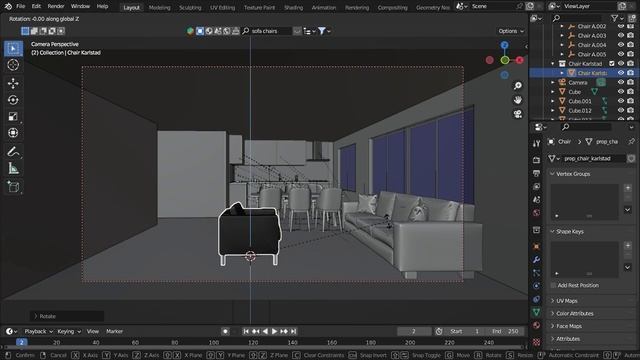Open the Render menu
640x360 pixels.
[56, 7]
